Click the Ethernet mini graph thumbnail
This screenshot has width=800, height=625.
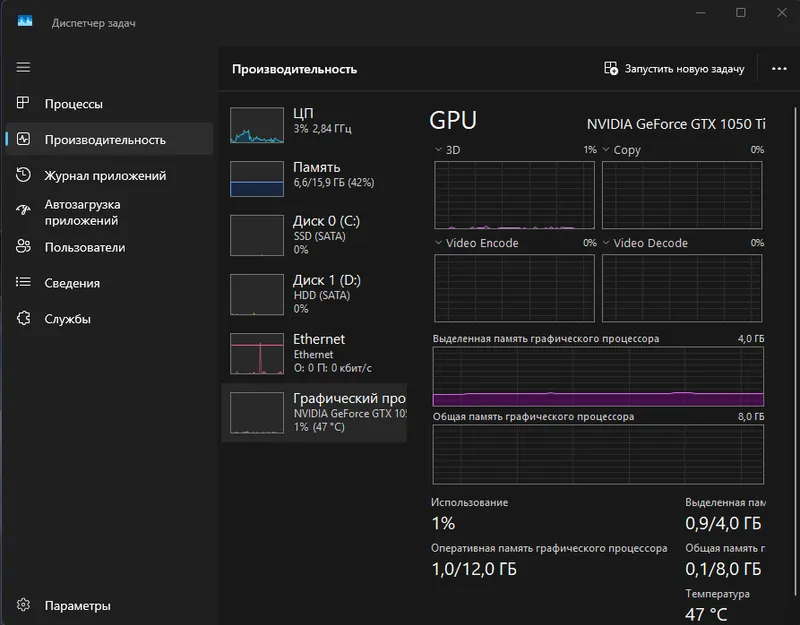[x=257, y=354]
